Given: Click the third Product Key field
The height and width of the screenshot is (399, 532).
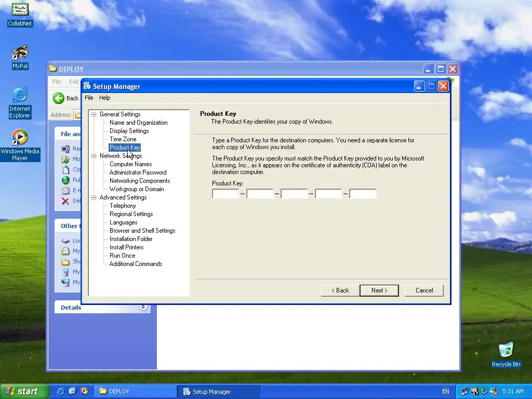Looking at the screenshot, I should click(294, 194).
